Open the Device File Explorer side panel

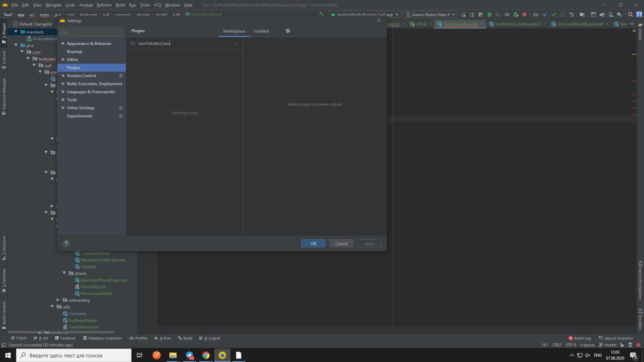click(640, 281)
